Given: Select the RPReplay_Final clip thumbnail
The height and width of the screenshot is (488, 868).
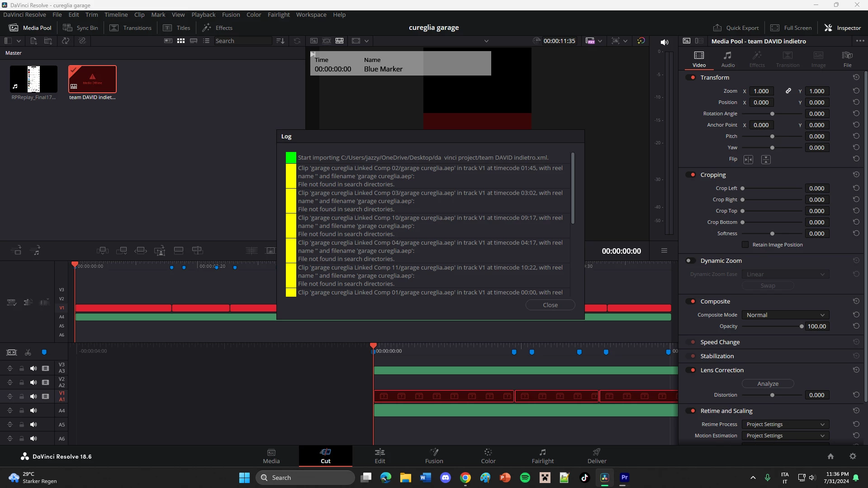Looking at the screenshot, I should point(33,79).
